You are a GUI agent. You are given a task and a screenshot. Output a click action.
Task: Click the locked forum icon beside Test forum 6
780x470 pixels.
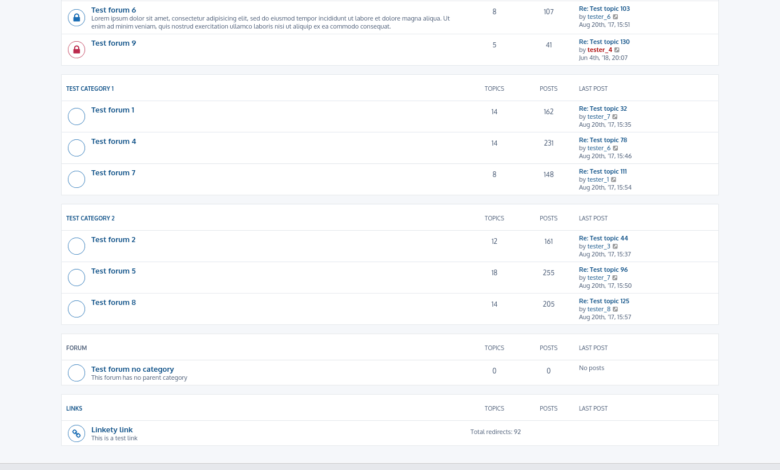point(76,18)
